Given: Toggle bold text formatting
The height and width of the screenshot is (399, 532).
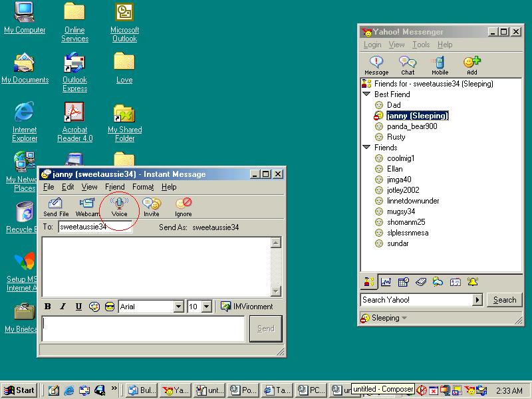Looking at the screenshot, I should click(x=48, y=307).
